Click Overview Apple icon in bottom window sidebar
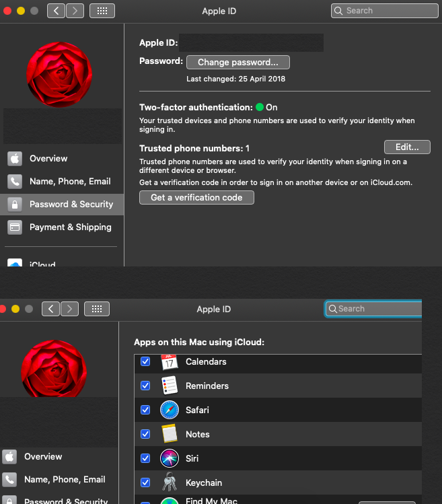442x504 pixels. pyautogui.click(x=9, y=456)
